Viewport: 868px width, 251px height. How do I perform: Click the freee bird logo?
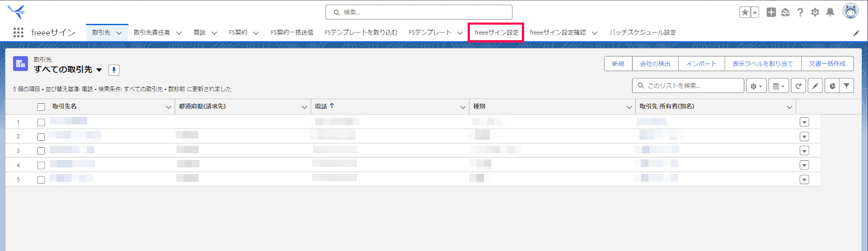(16, 11)
